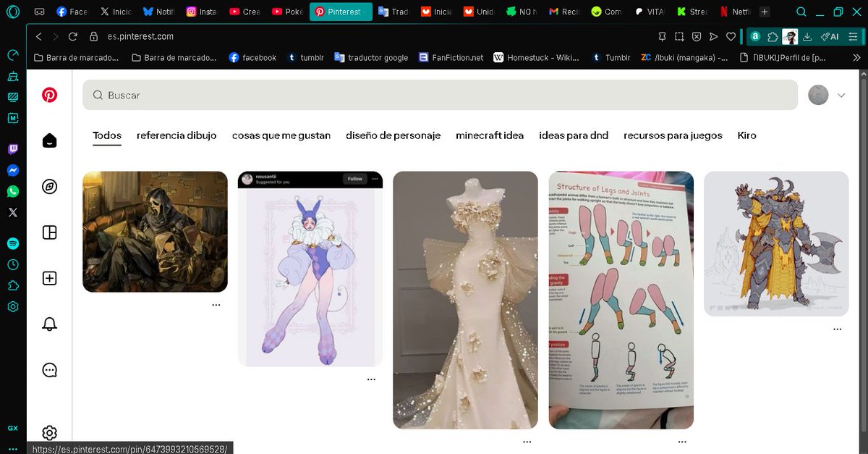Open more options under the masked figure pin

pos(216,305)
